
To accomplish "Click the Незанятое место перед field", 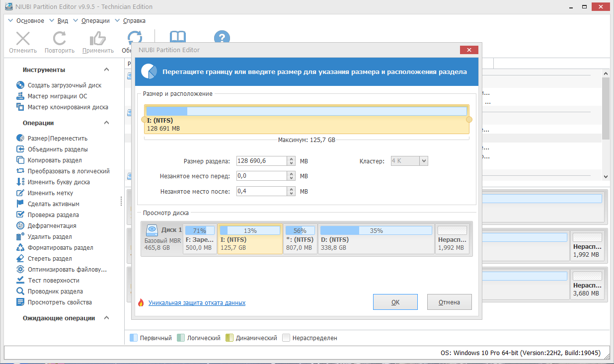I will tap(261, 176).
